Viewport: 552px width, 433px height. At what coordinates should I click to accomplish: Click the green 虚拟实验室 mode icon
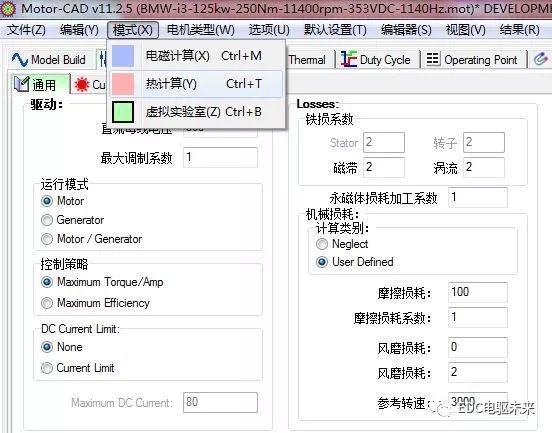coord(123,112)
